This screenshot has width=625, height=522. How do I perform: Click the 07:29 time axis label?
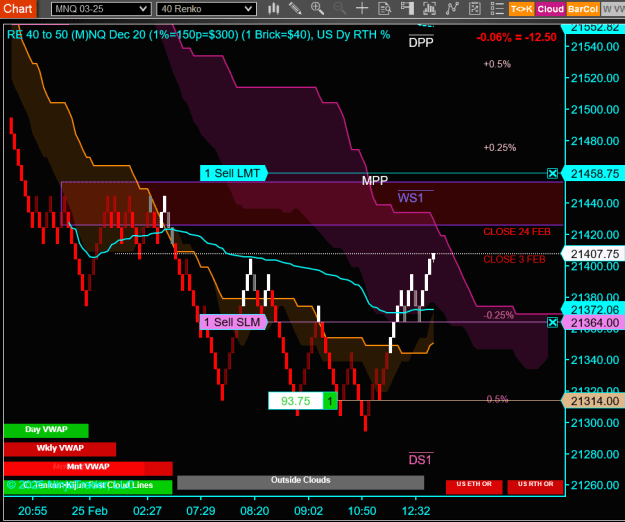200,511
